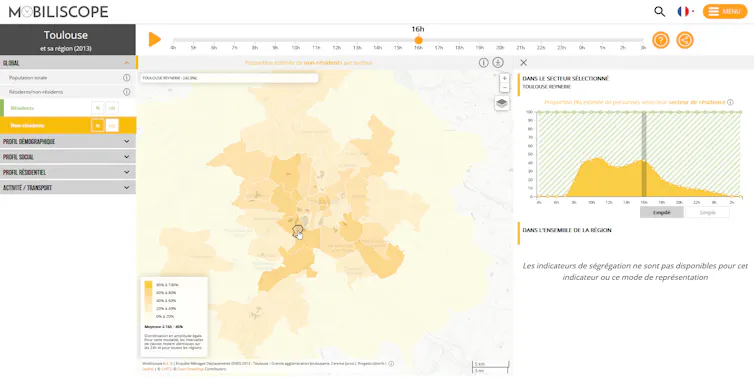Click the TOULOUSE REYNERIE map tooltip label
The height and width of the screenshot is (379, 754).
[x=229, y=78]
